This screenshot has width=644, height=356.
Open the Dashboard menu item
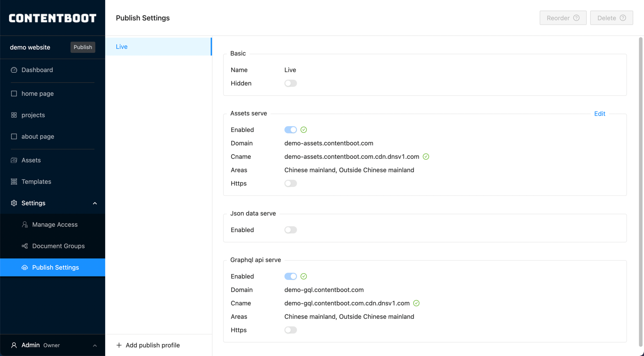pyautogui.click(x=52, y=70)
